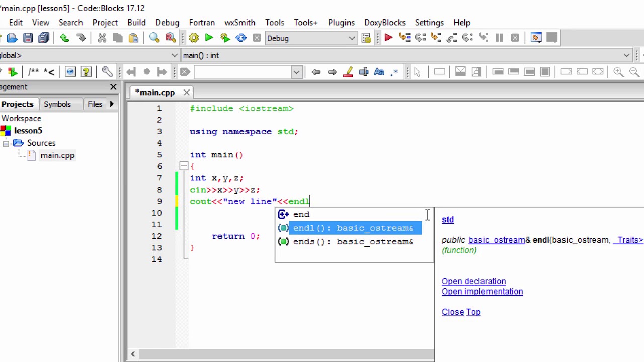This screenshot has width=644, height=362.
Task: Pause the debugger with the Break icon
Action: 499,38
